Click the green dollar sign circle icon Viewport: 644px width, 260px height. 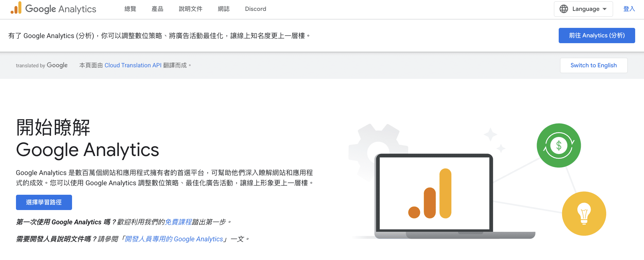click(559, 145)
